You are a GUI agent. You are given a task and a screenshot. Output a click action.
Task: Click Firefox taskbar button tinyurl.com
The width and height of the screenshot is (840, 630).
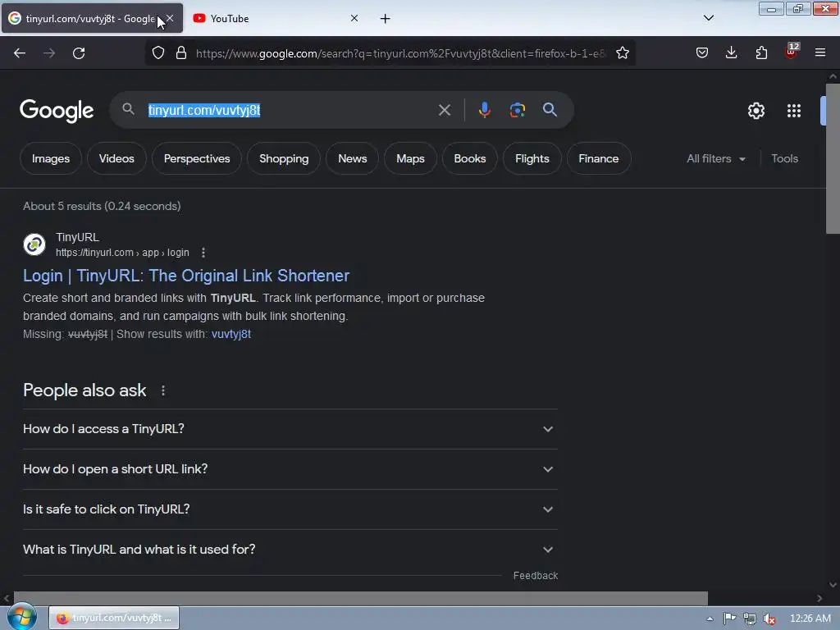click(x=114, y=619)
